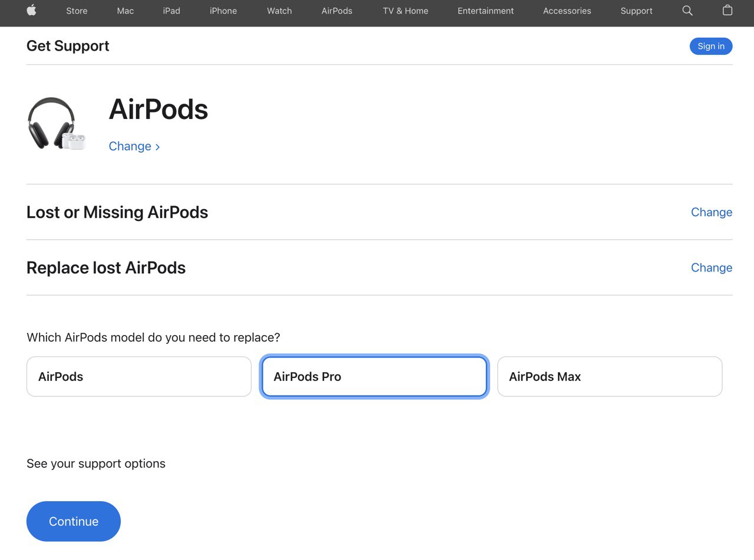The width and height of the screenshot is (754, 560).
Task: Change the Replace lost AirPods selection
Action: [711, 267]
